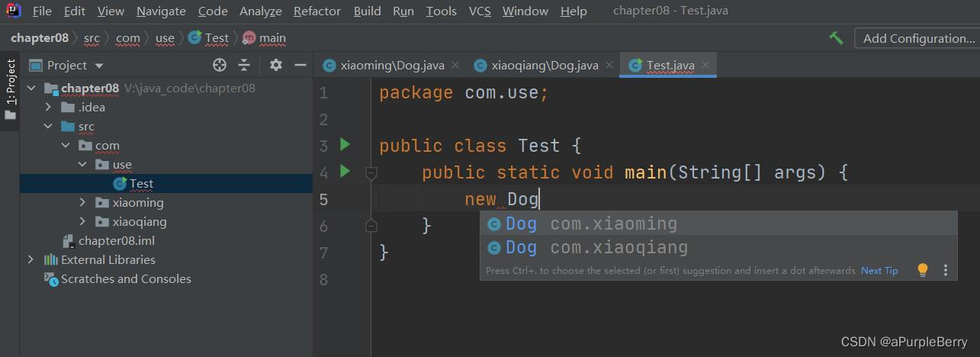Switch to xiaoming\Dog.java editor tab

coord(390,66)
